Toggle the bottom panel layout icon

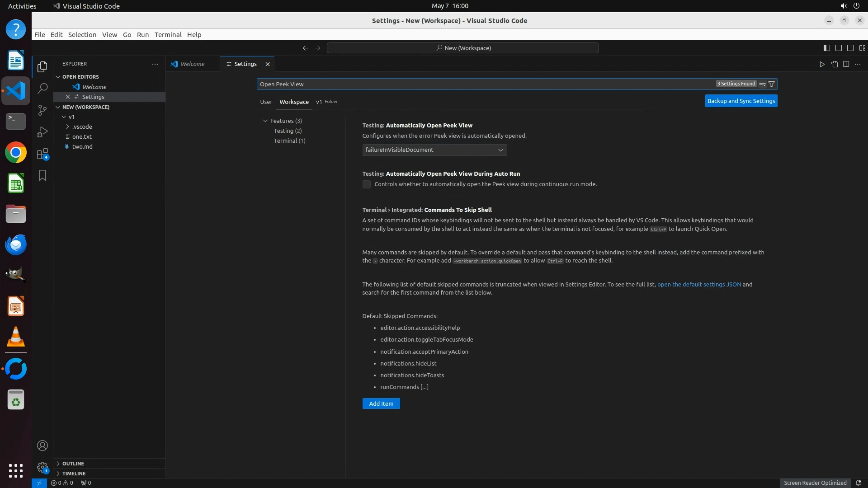point(838,48)
